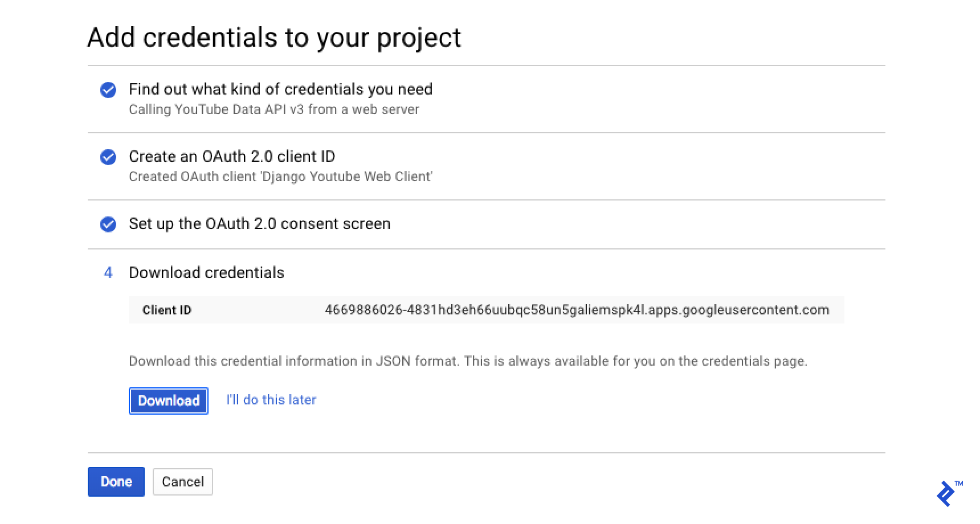The image size is (980, 524).
Task: Click the checkmark icon beside credentials type step
Action: coord(108,90)
